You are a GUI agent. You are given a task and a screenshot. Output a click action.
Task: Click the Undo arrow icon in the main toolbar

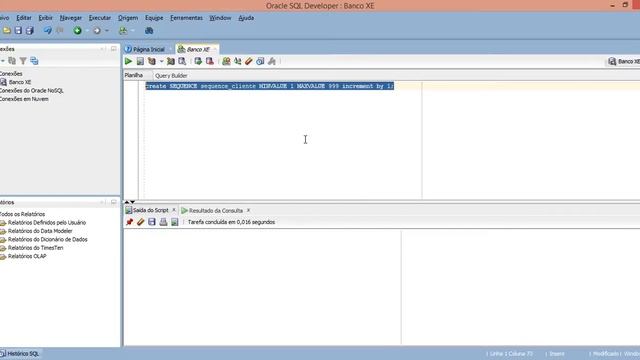pos(48,31)
